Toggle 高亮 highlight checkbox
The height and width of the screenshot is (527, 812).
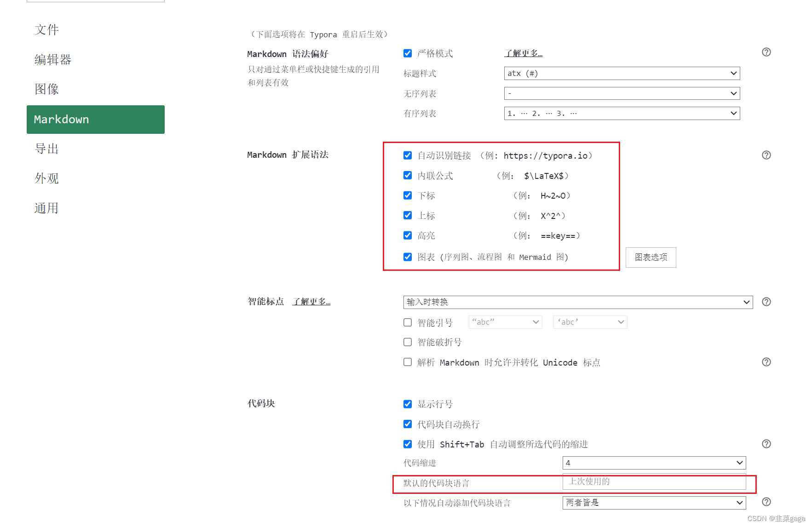coord(408,235)
